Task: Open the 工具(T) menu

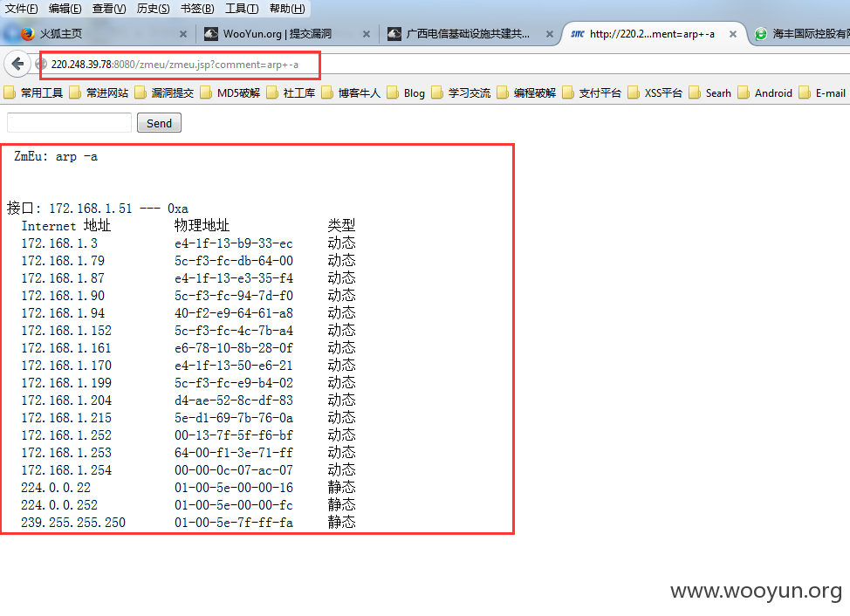Action: [242, 8]
